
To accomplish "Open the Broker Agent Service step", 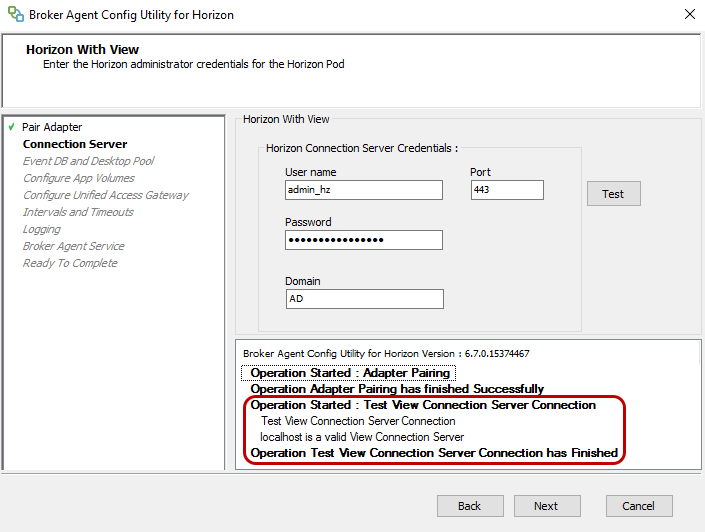I will pyautogui.click(x=73, y=246).
